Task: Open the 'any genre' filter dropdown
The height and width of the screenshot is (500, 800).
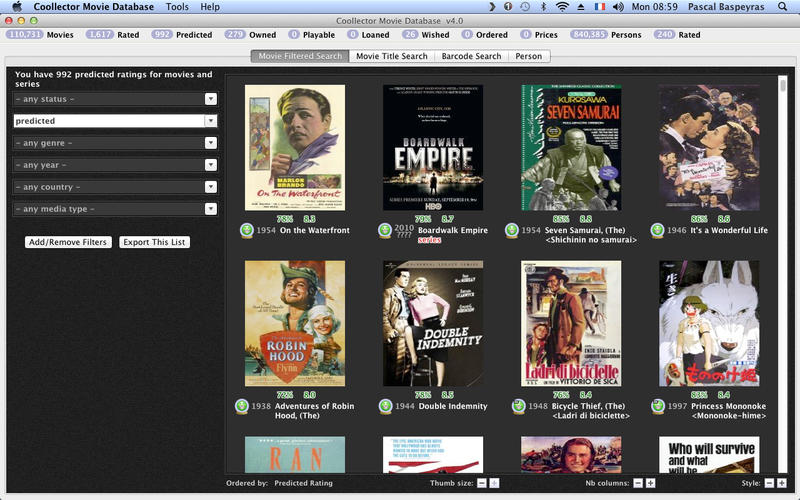Action: tap(210, 143)
